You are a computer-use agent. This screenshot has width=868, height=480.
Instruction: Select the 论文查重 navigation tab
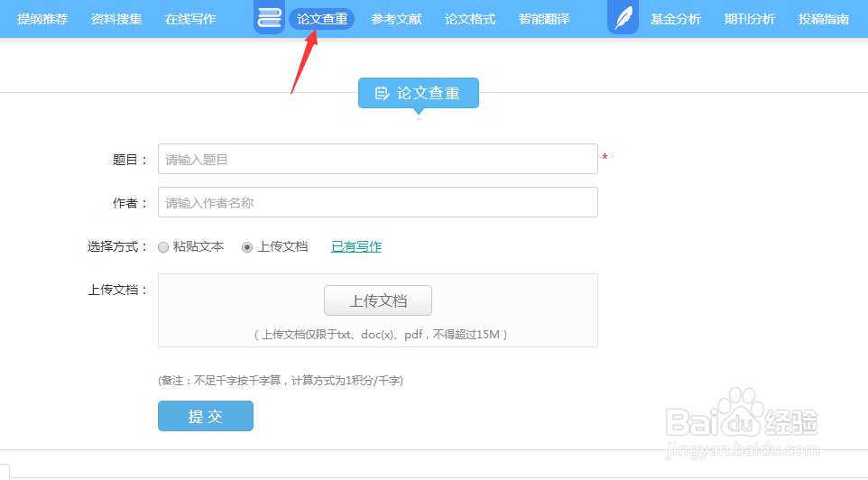321,19
